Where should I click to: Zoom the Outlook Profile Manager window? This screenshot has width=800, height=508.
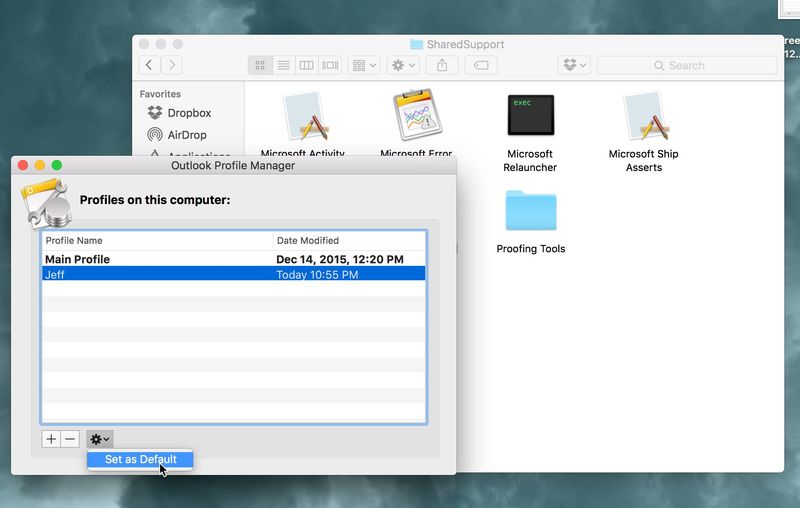pos(57,165)
